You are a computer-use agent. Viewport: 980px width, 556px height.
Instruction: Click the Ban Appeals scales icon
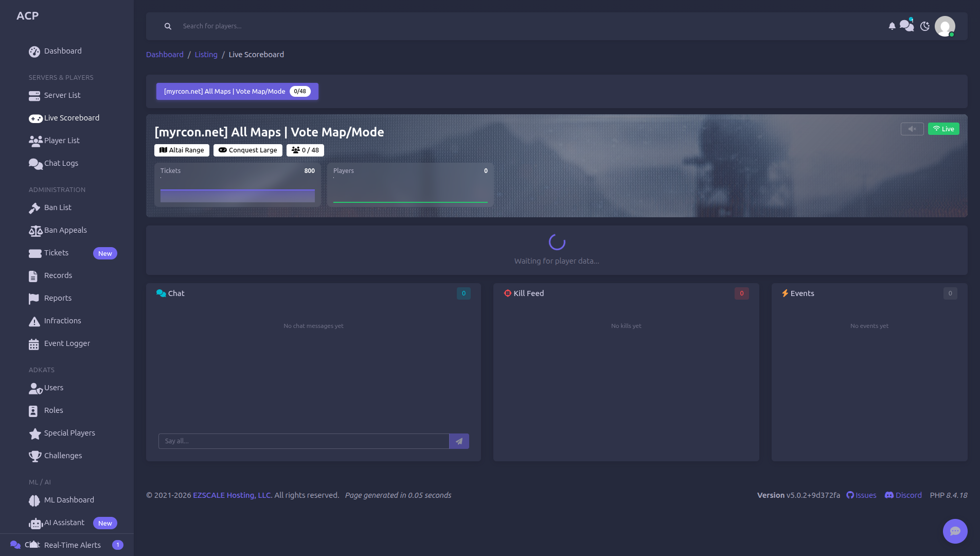[35, 231]
